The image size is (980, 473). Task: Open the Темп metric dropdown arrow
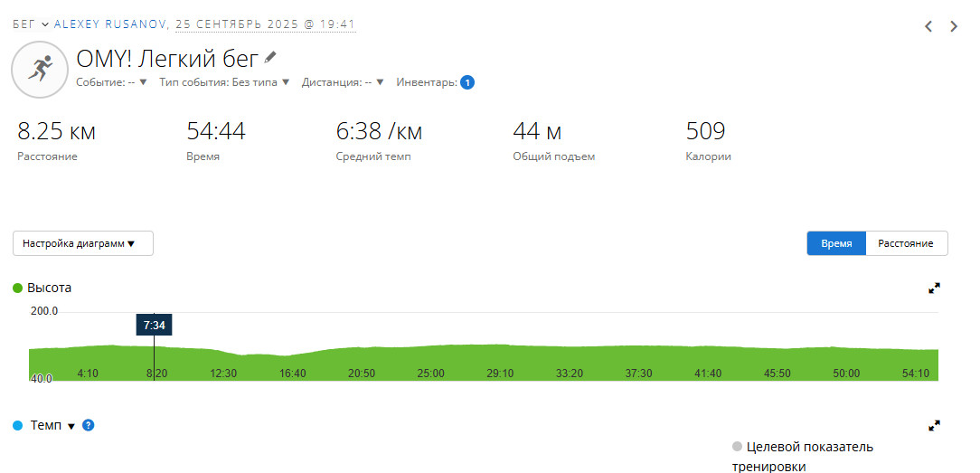click(71, 426)
